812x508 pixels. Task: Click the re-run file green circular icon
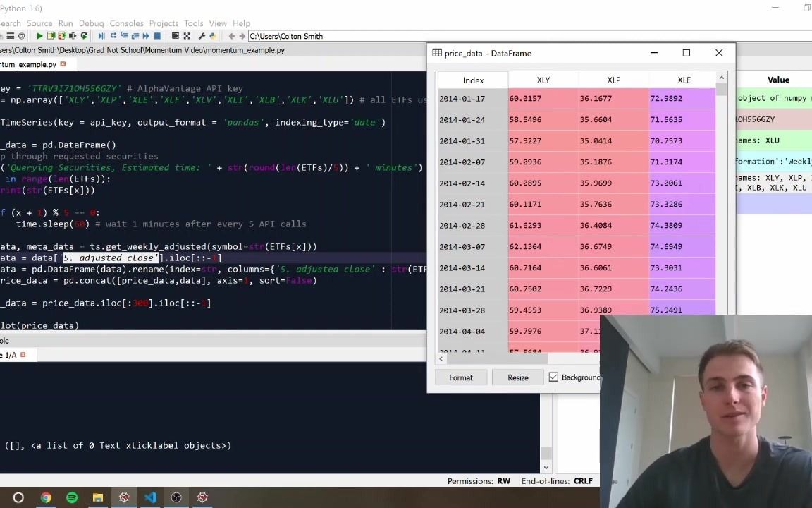83,36
